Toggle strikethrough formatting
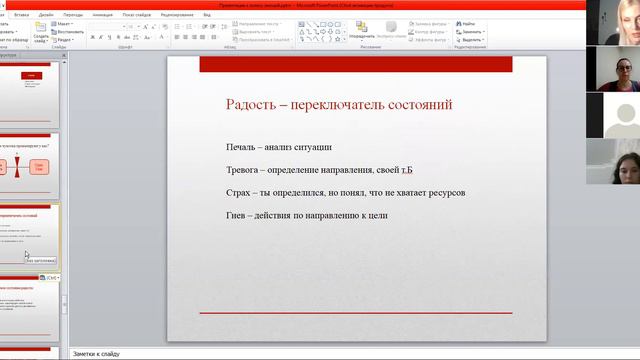 [x=127, y=37]
